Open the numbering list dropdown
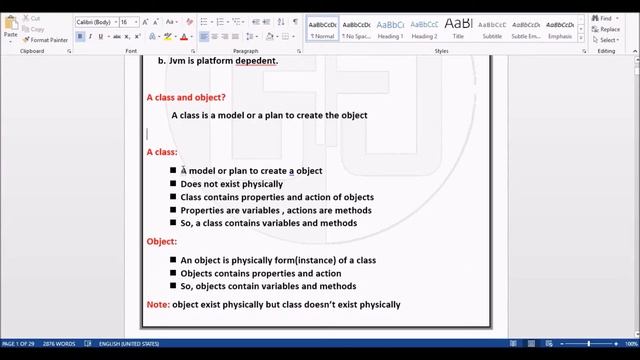Image resolution: width=640 pixels, height=360 pixels. click(x=227, y=22)
